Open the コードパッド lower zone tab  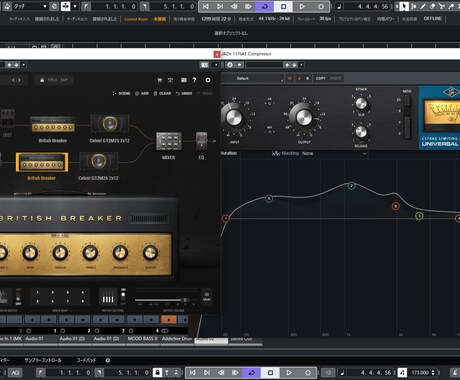tap(86, 360)
